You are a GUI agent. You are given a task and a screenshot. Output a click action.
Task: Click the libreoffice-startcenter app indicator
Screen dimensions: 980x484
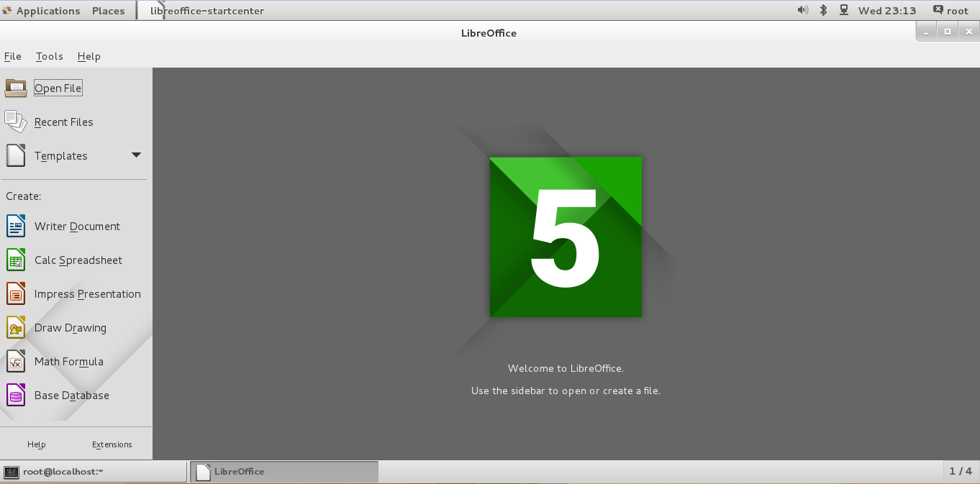click(207, 11)
